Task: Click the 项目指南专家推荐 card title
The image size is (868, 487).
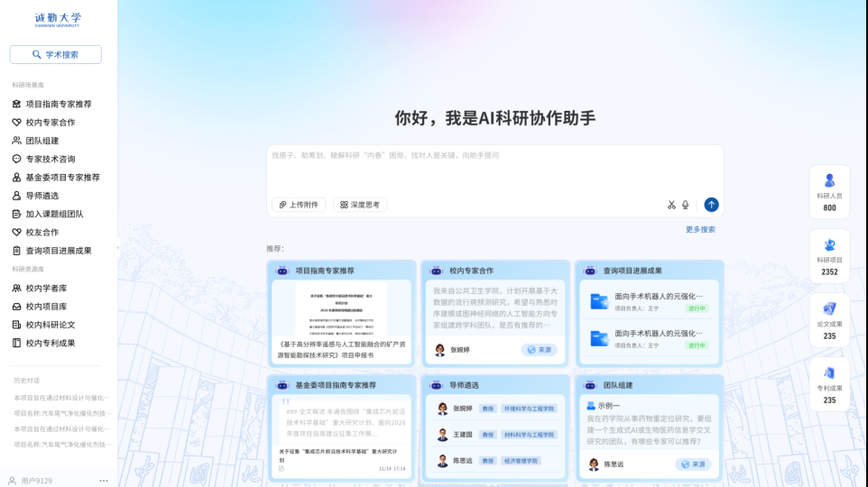Action: point(325,271)
